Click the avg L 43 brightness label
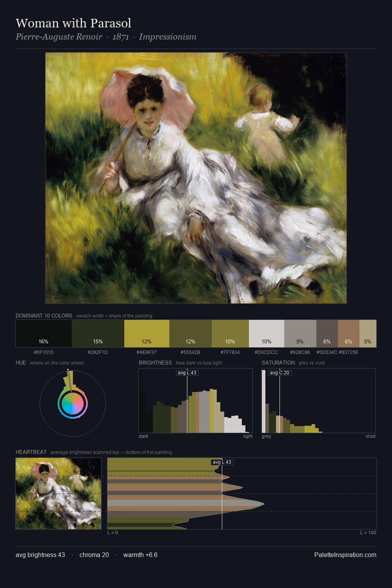 [187, 373]
